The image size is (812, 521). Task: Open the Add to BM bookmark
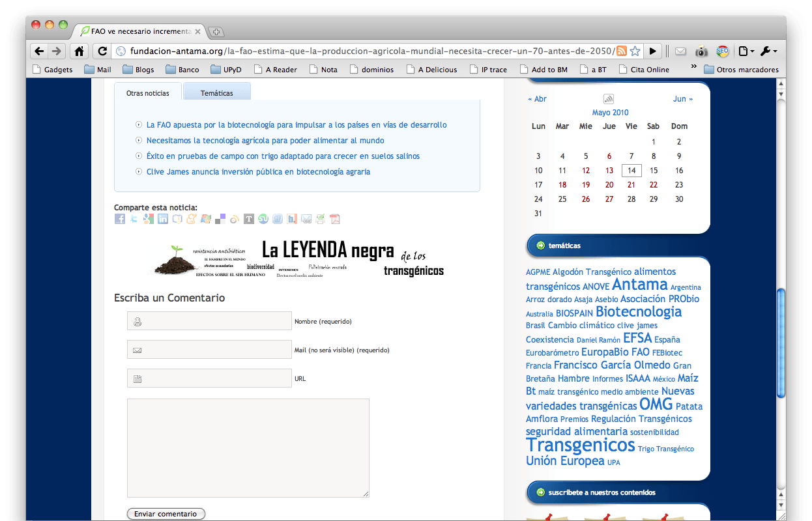544,70
